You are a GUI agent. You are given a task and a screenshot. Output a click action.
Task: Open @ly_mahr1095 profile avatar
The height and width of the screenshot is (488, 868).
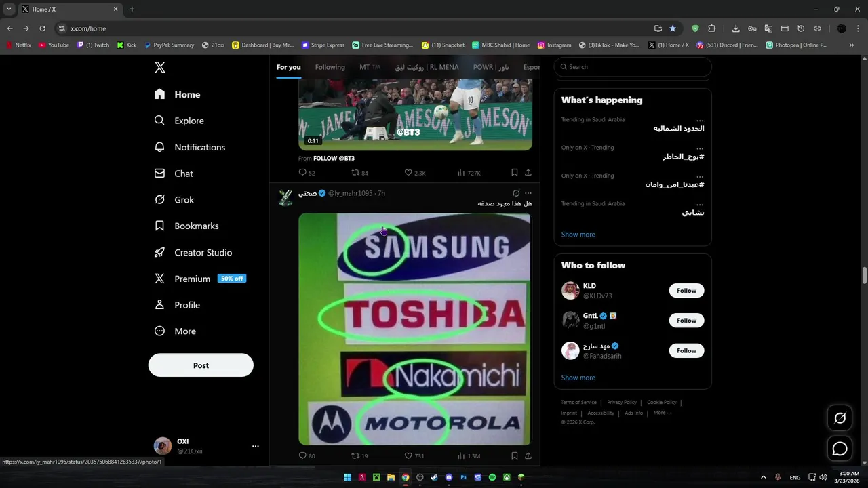click(285, 197)
